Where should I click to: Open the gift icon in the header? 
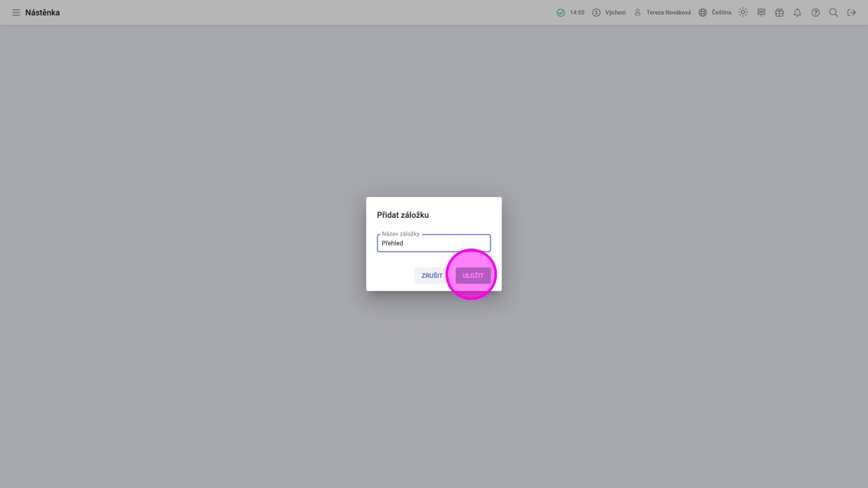pos(780,12)
